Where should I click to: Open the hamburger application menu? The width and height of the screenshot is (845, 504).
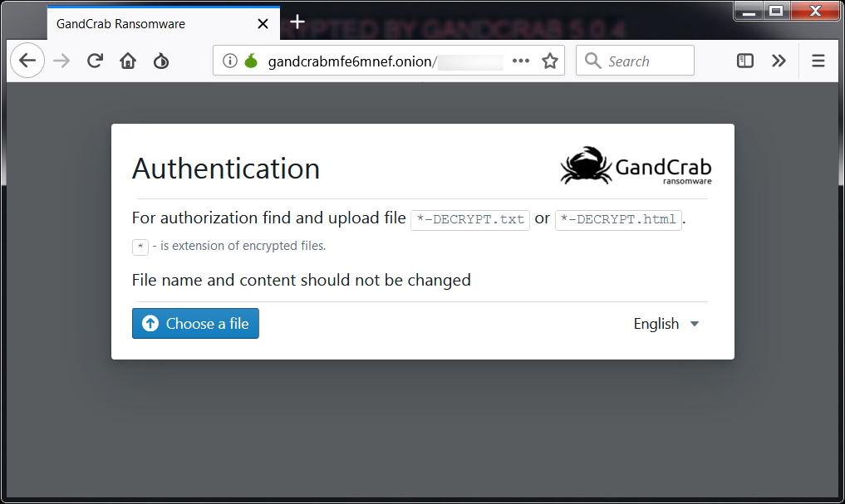pos(818,61)
